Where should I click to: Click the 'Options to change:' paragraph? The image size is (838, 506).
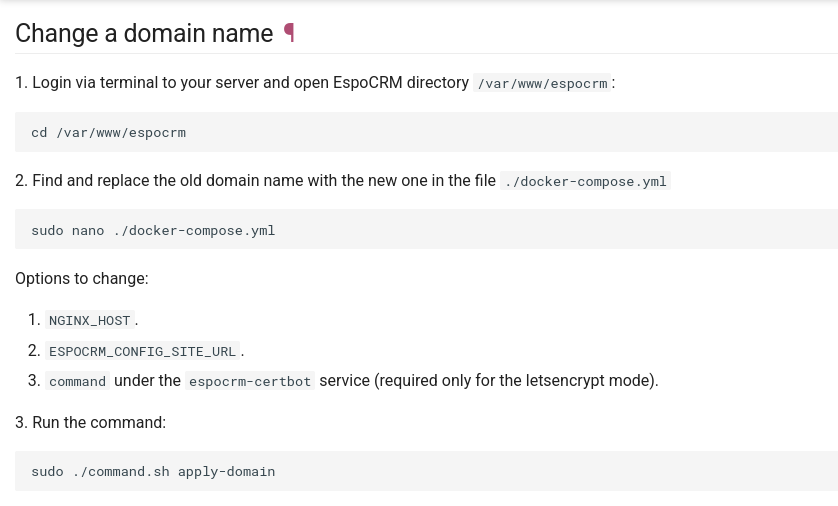tap(82, 278)
